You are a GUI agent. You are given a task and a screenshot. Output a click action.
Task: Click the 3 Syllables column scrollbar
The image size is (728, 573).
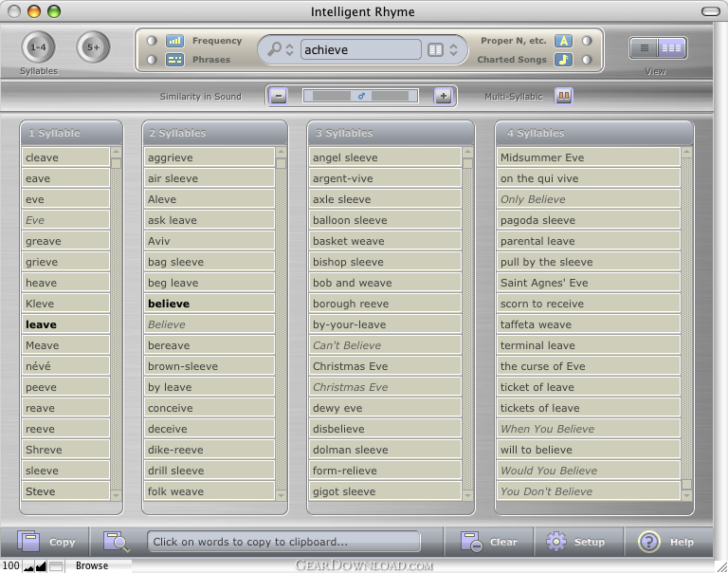[x=468, y=323]
